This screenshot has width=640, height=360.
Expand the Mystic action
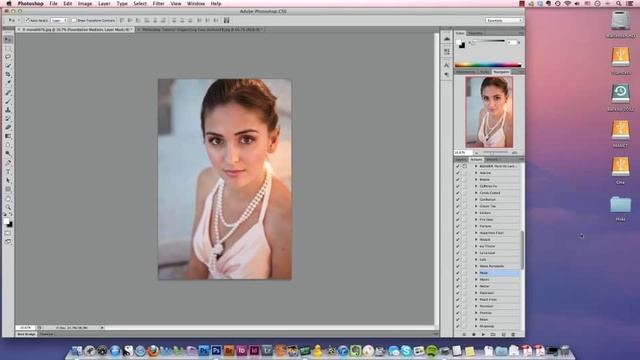476,280
